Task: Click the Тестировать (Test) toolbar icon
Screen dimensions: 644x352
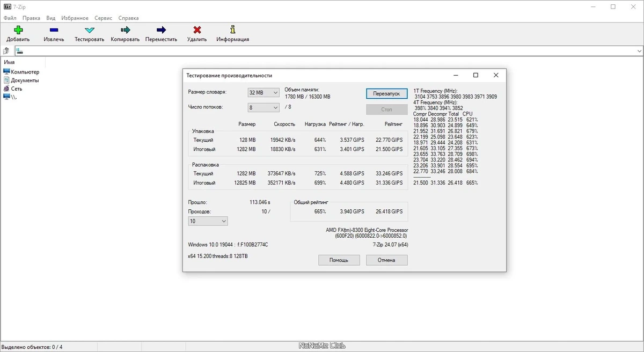Action: click(x=90, y=30)
